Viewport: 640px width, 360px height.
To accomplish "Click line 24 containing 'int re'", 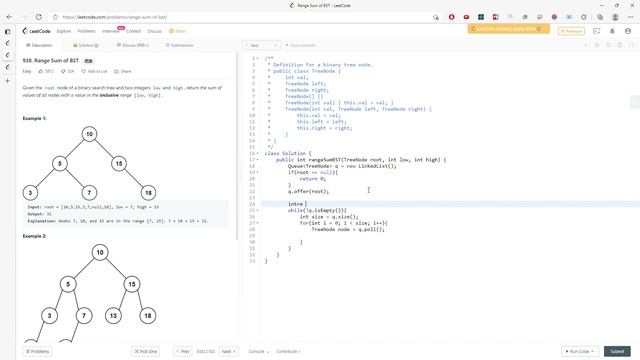I will tap(451, 204).
